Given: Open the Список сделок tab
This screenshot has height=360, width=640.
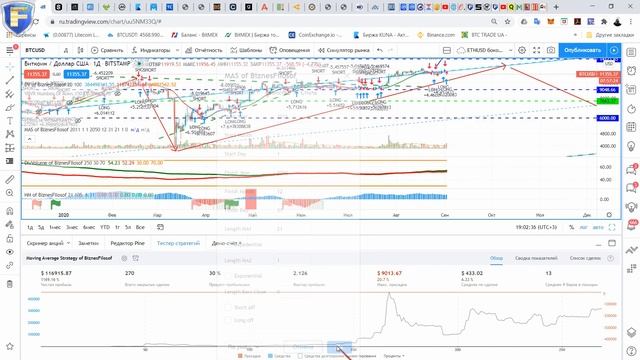Looking at the screenshot, I should [x=585, y=258].
